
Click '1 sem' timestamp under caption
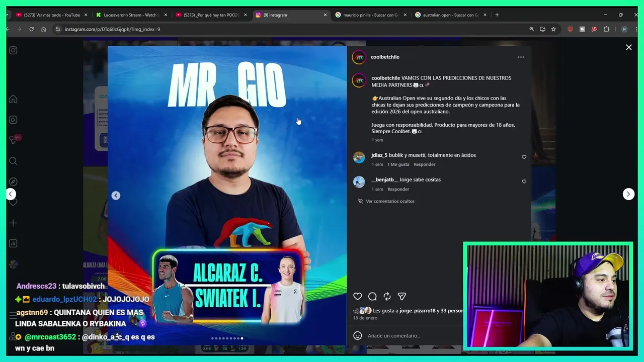coord(377,140)
